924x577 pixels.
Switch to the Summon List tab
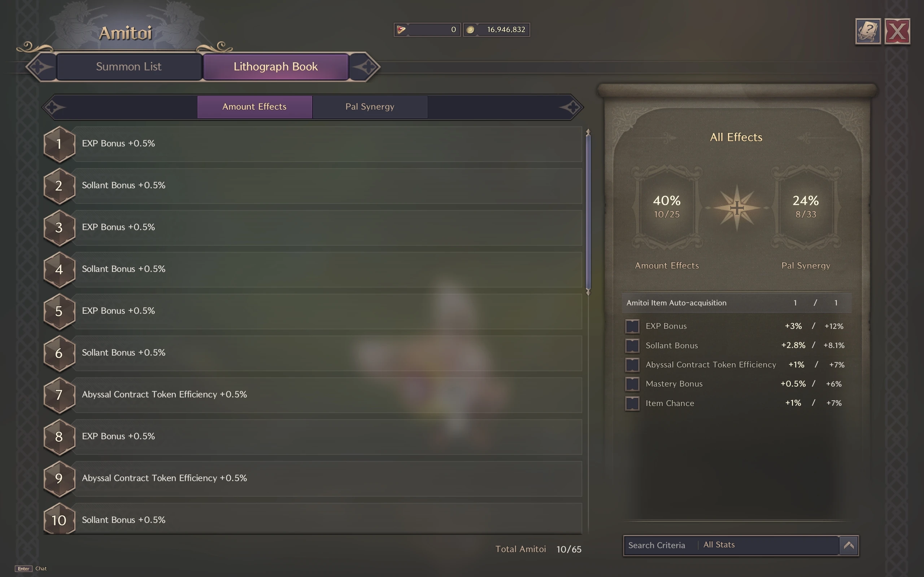tap(129, 67)
